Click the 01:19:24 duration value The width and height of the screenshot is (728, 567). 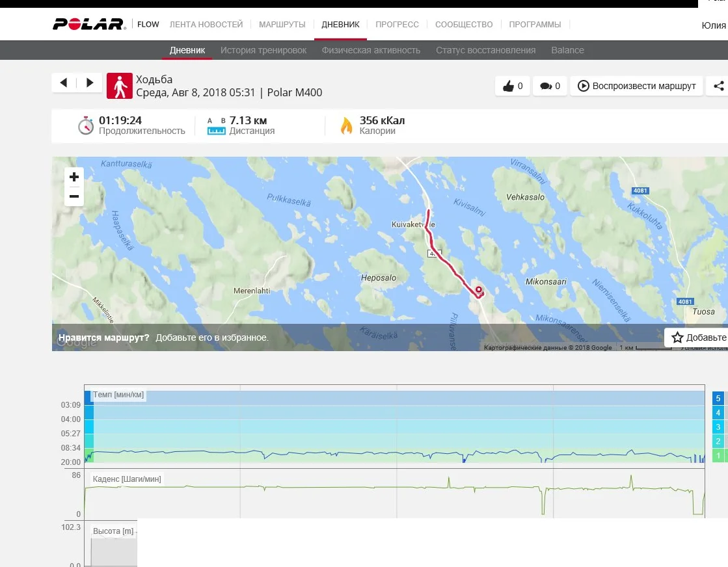point(120,121)
